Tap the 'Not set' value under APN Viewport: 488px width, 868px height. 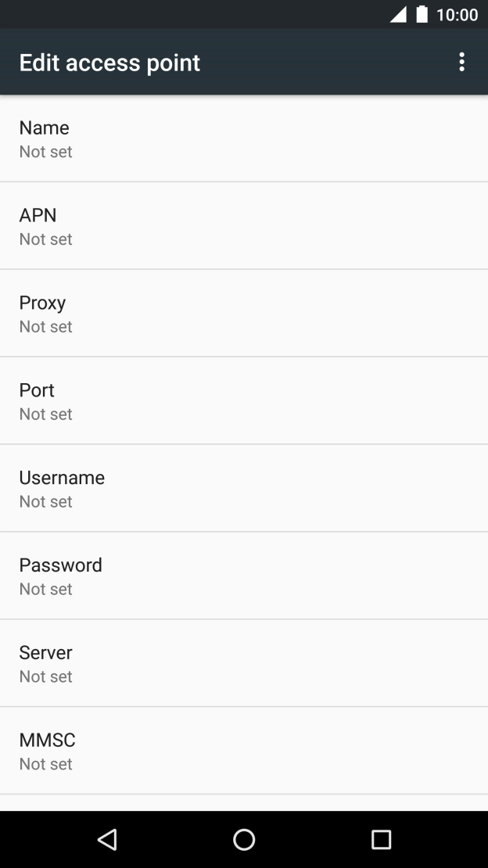coord(45,239)
